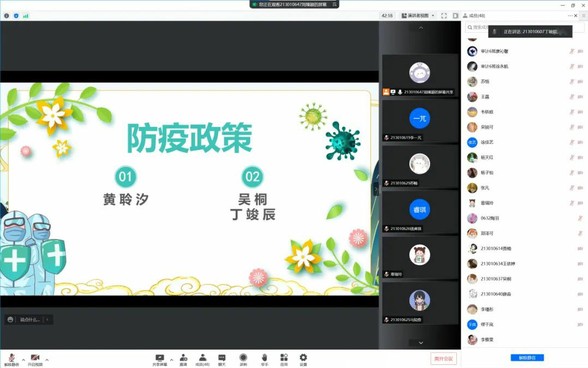This screenshot has height=368, width=588.
Task: Expand share screen options arrow
Action: [x=171, y=360]
